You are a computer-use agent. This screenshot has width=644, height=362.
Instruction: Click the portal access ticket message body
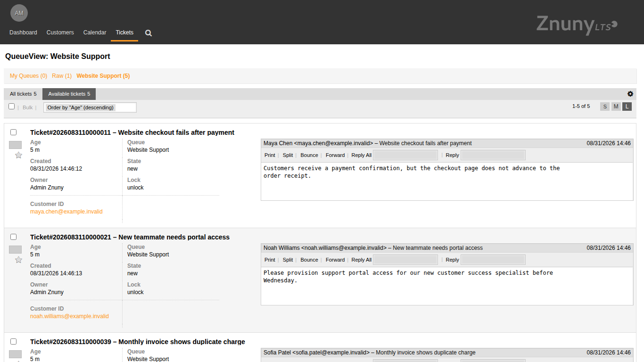408,277
